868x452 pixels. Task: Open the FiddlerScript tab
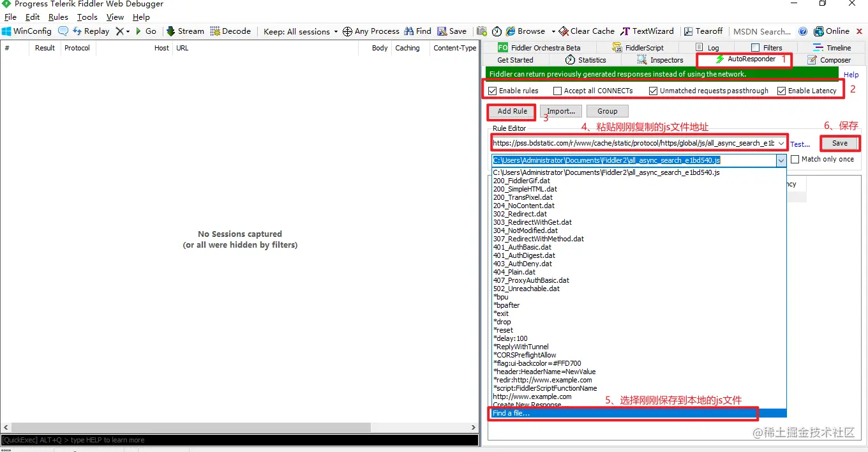[x=638, y=47]
